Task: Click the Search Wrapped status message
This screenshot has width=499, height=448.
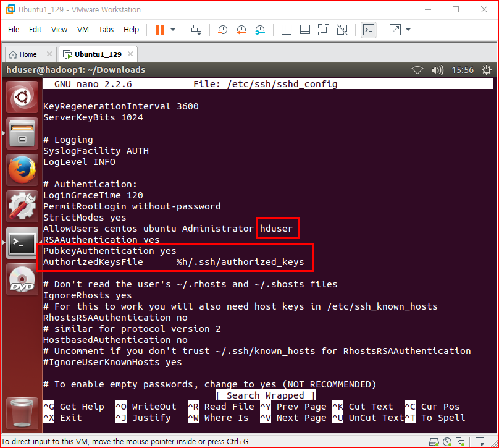Action: tap(266, 395)
